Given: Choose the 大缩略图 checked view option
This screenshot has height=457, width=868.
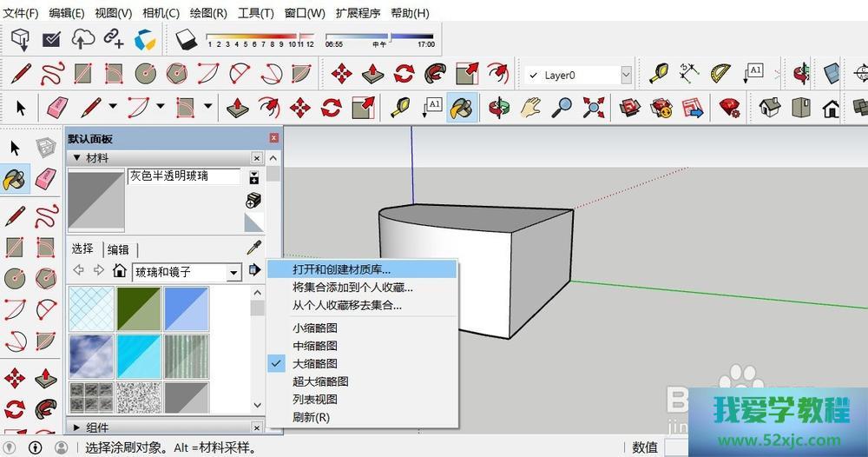Looking at the screenshot, I should 314,364.
